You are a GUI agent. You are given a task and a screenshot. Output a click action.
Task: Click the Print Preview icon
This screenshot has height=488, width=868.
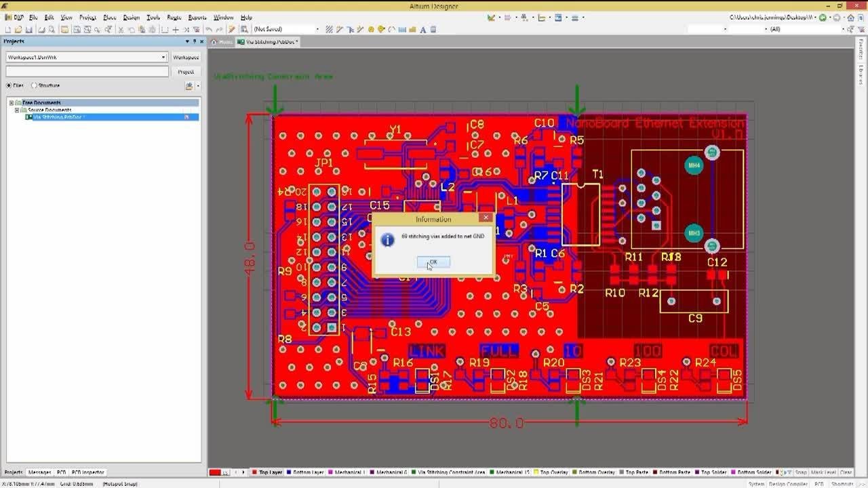tap(52, 29)
